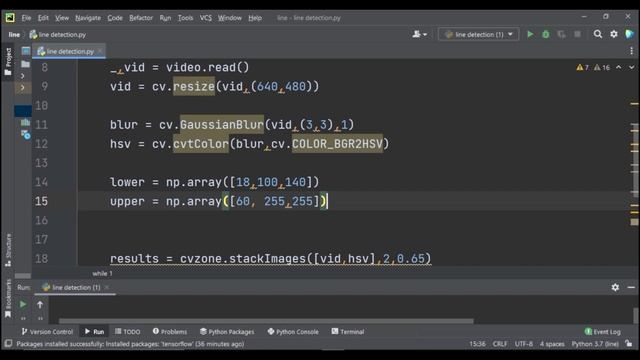The width and height of the screenshot is (640, 360).
Task: Change indentation via 4 spaces in the status bar
Action: (x=552, y=344)
